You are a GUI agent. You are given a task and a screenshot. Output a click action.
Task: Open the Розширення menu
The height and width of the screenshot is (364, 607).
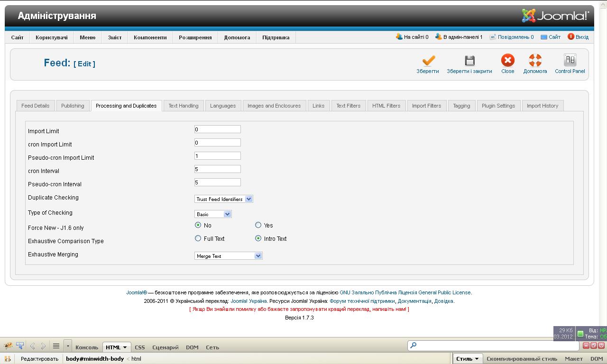click(195, 37)
